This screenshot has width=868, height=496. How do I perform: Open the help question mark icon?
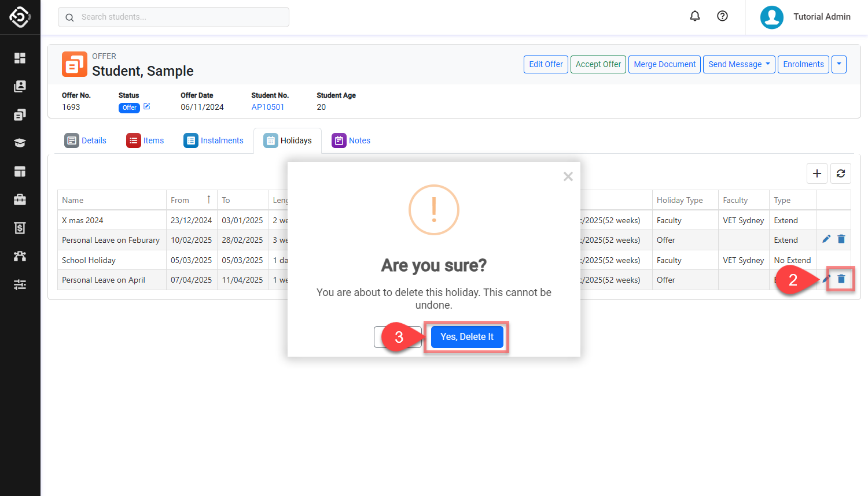(722, 16)
